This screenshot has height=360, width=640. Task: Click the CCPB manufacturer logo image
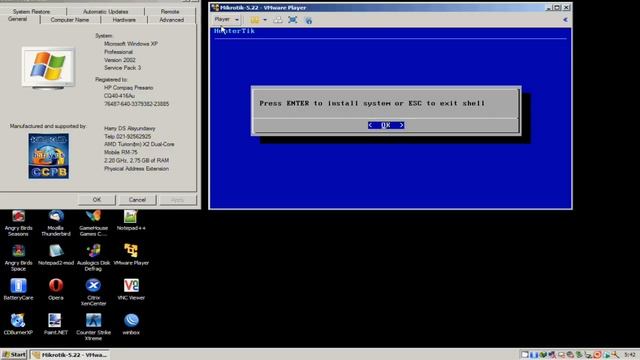coord(49,156)
